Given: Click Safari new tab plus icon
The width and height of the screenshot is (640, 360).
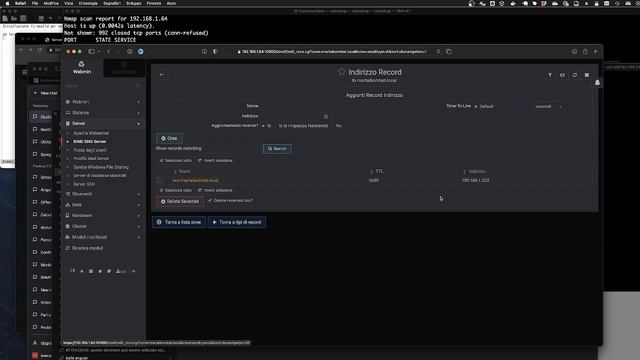Looking at the screenshot, I should pos(596,51).
